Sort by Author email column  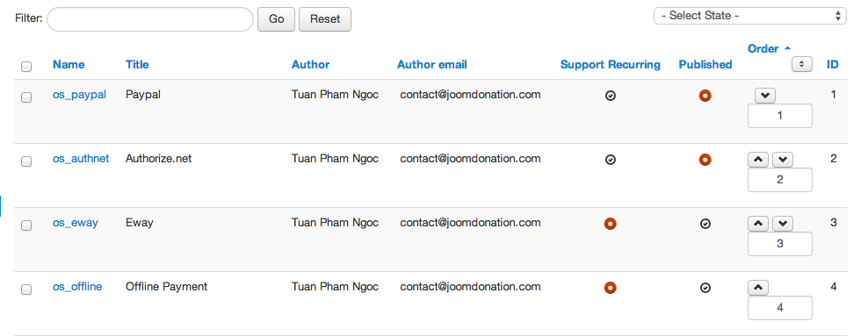(x=431, y=65)
